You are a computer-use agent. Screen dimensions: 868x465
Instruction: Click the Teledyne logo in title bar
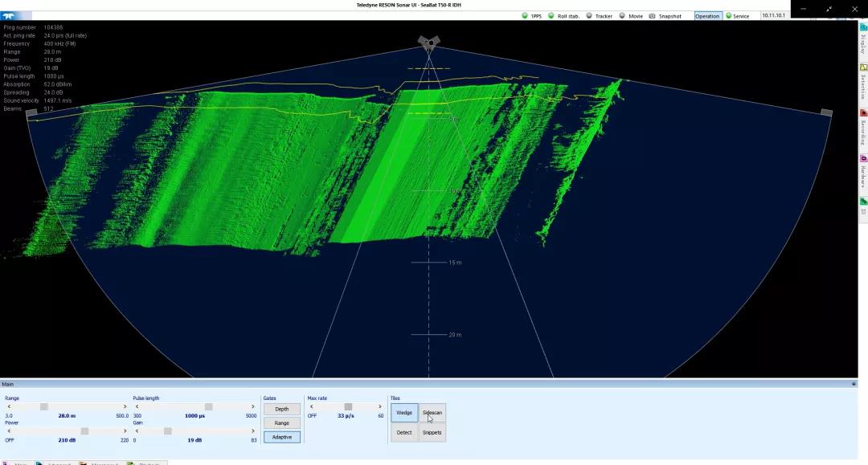click(16, 15)
